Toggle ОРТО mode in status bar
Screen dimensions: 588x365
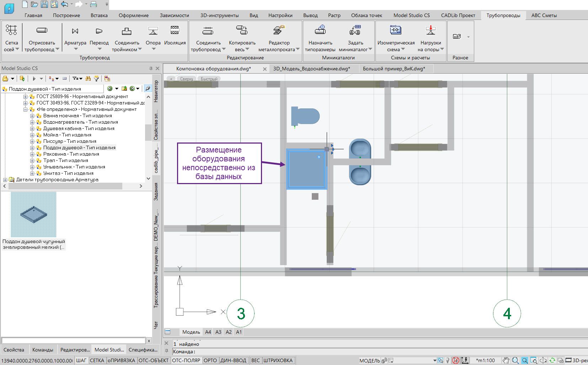pyautogui.click(x=210, y=360)
